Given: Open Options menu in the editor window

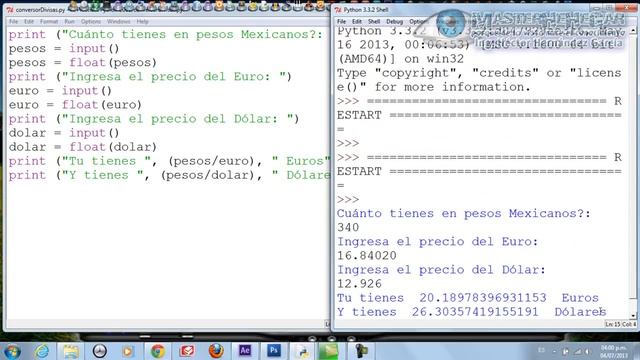Looking at the screenshot, I should (91, 21).
